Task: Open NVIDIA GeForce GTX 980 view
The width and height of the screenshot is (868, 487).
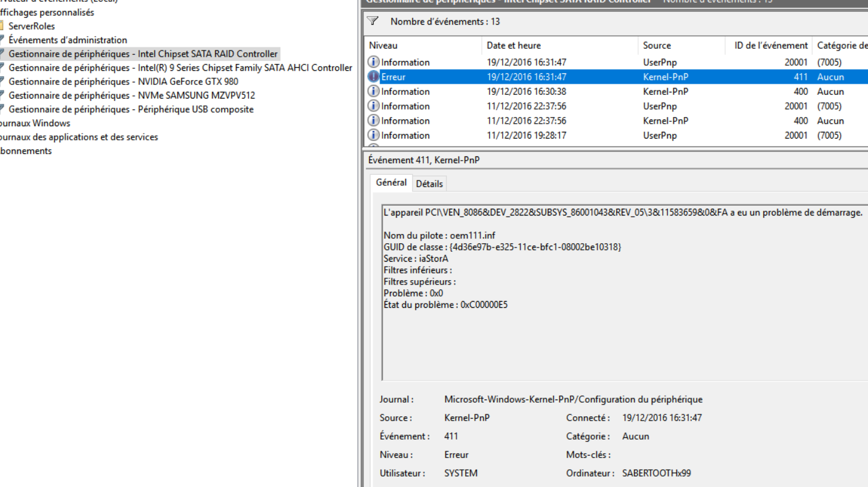Action: click(123, 82)
